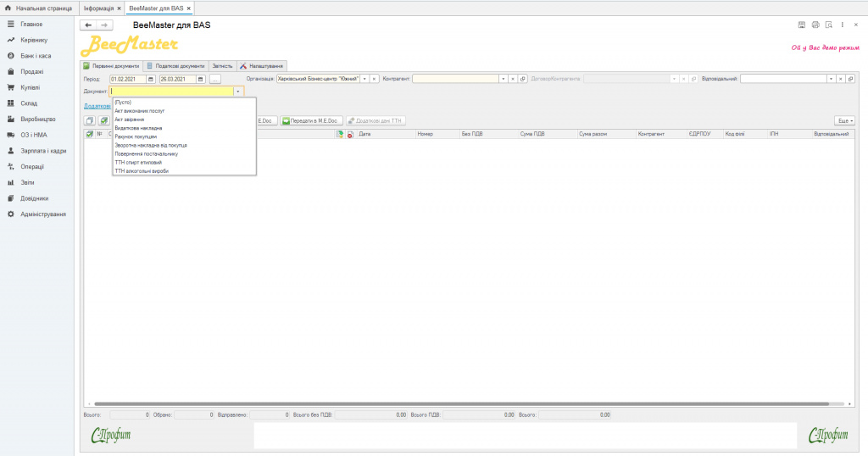Expand the Контрагент dropdown
868x456 pixels.
504,79
